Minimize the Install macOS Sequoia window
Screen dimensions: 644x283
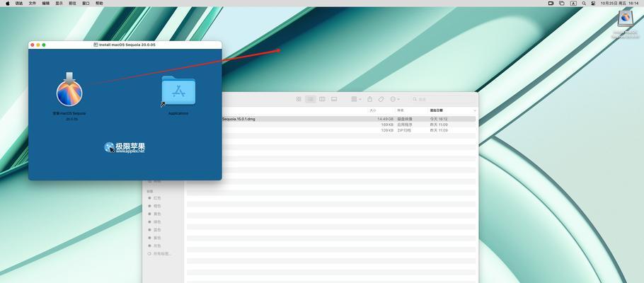tap(38, 45)
